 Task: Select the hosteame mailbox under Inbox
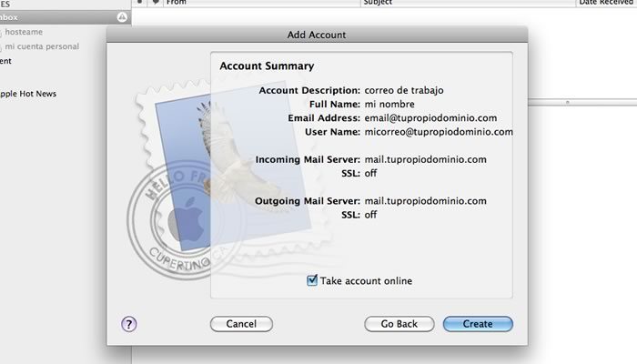[24, 32]
